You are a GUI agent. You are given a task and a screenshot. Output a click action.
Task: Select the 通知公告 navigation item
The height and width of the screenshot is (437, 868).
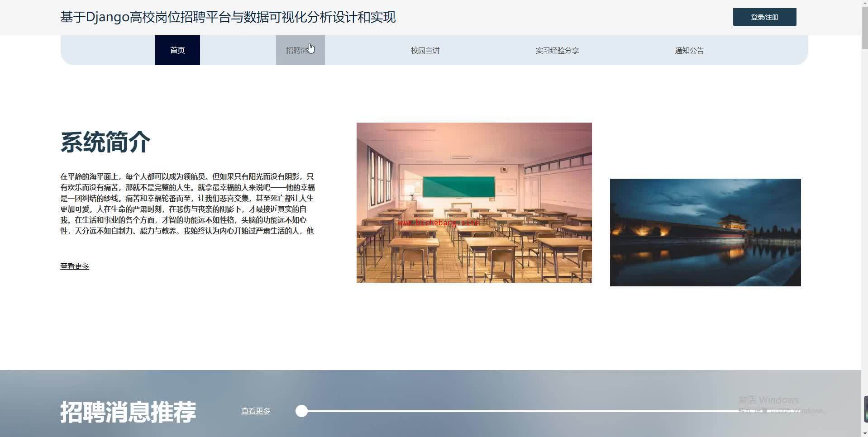pyautogui.click(x=689, y=50)
